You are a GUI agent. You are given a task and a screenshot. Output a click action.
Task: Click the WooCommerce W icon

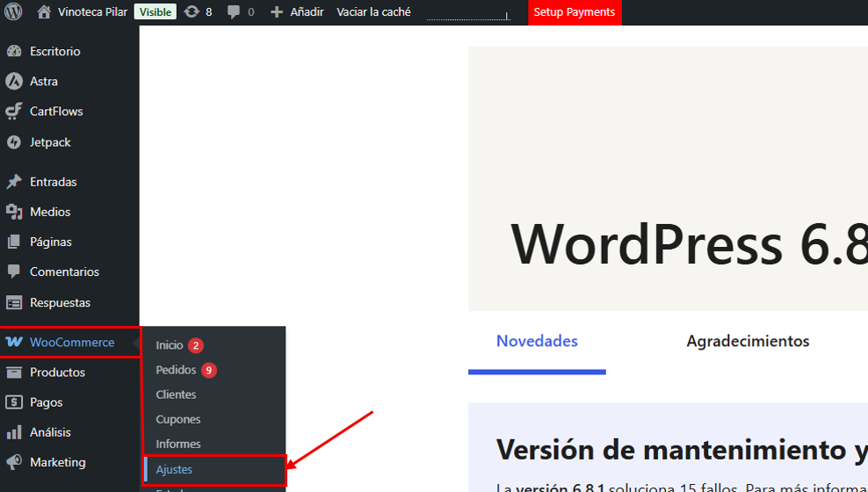(x=14, y=342)
